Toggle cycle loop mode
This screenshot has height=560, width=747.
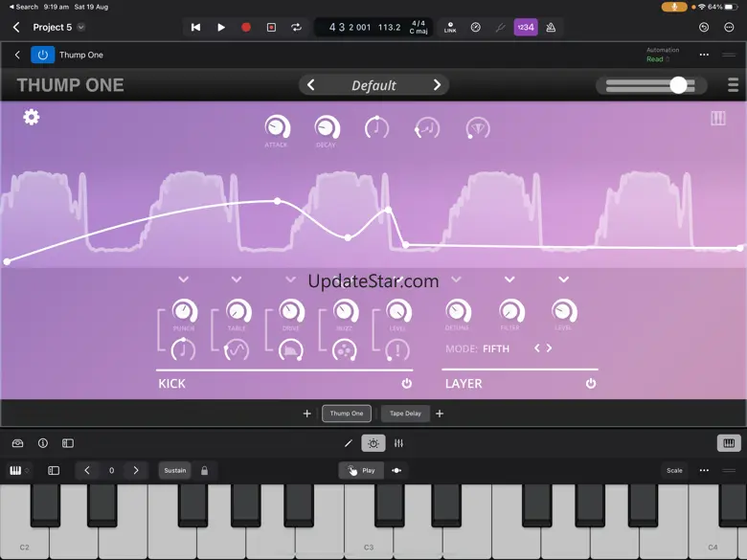click(296, 27)
